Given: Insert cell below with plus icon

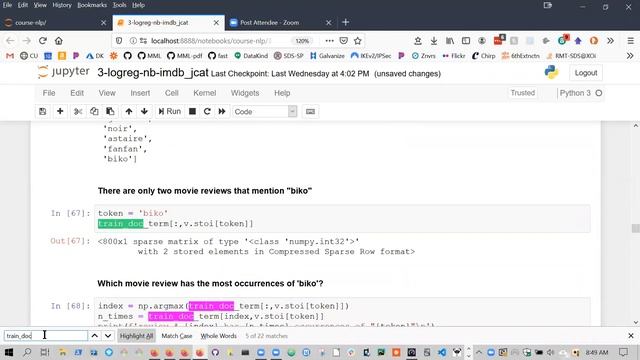Looking at the screenshot, I should (x=60, y=111).
